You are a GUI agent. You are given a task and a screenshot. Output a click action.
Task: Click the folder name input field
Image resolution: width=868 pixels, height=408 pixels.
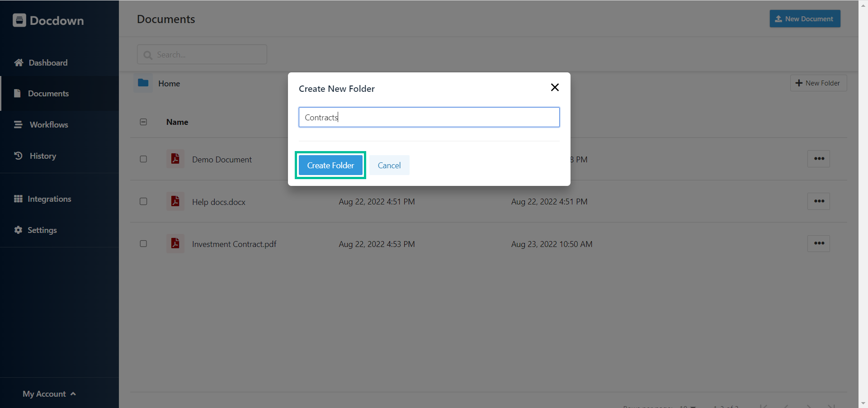(429, 117)
